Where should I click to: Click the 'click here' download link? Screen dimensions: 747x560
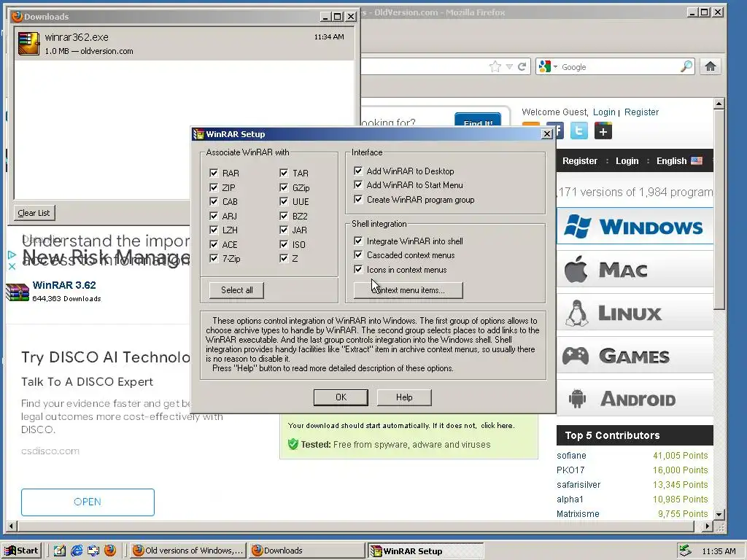[496, 426]
